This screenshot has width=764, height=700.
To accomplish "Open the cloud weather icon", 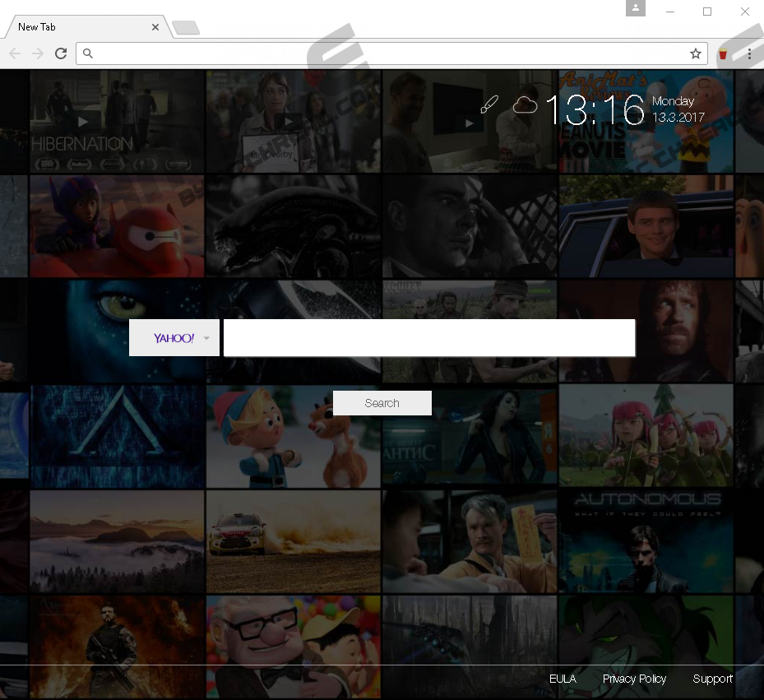I will coord(525,104).
